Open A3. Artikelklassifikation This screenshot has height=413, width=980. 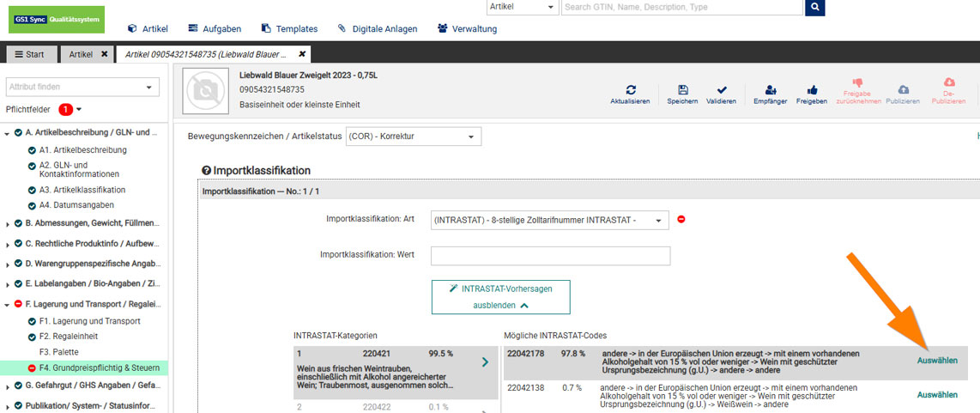(82, 190)
